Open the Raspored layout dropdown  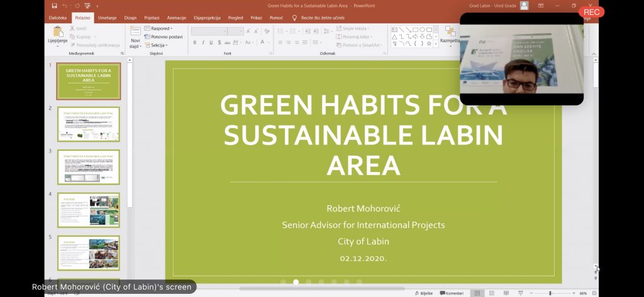[x=158, y=28]
